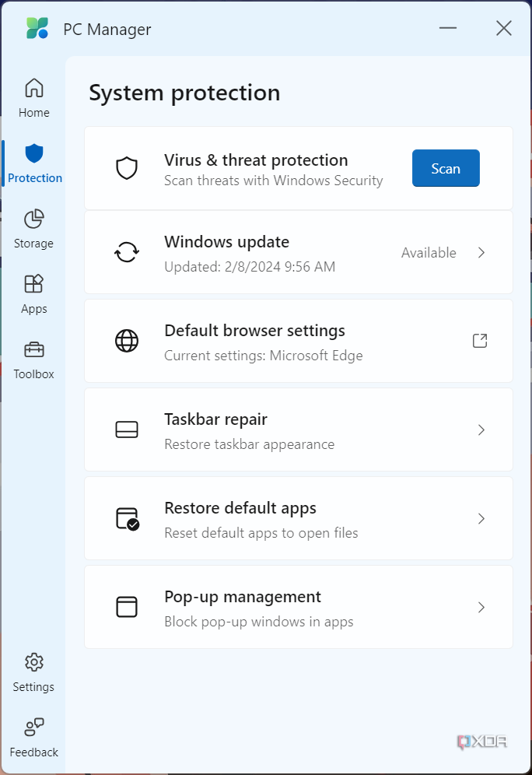Viewport: 532px width, 775px height.
Task: Click the Default browser globe icon
Action: tap(127, 341)
